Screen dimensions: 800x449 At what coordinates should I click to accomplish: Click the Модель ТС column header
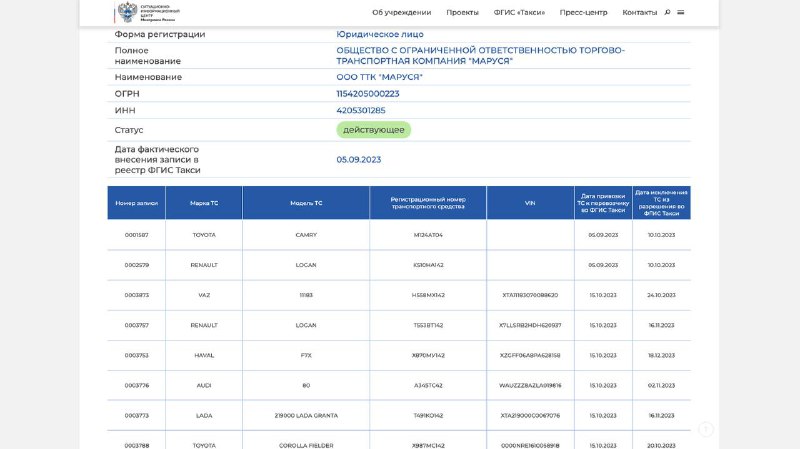[x=306, y=203]
